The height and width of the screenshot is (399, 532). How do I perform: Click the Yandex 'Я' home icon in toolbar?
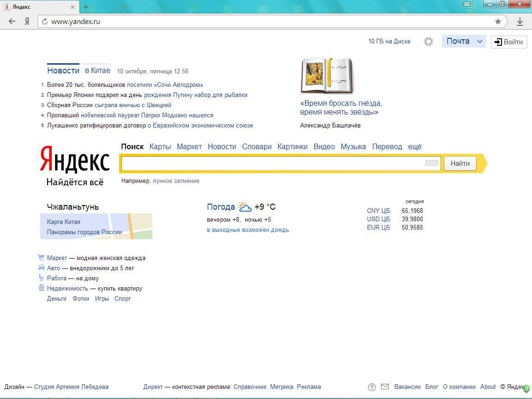27,21
